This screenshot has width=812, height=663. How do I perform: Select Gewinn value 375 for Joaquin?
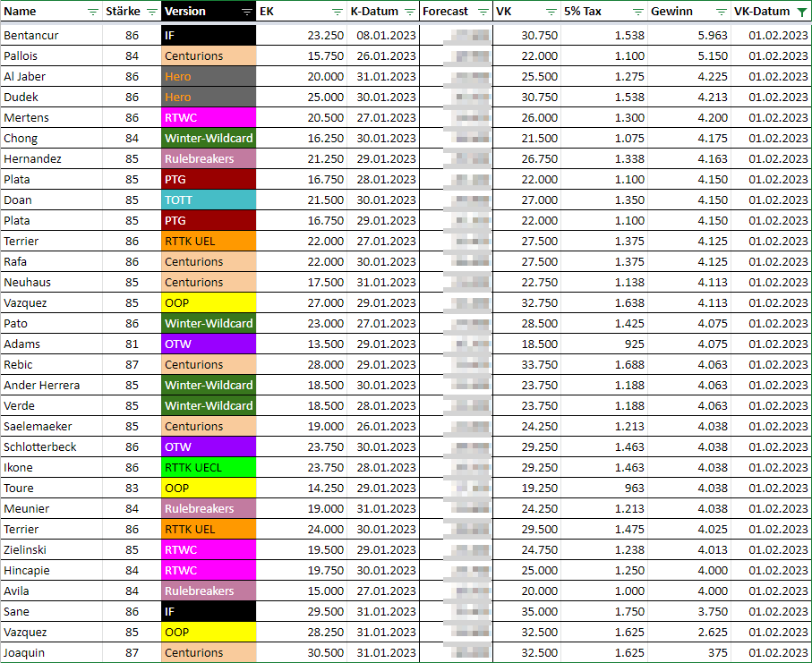[689, 652]
